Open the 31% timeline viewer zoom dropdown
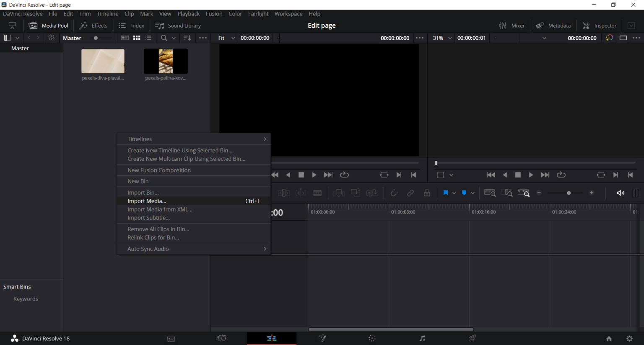Screen dimensions: 644x345 [442, 38]
